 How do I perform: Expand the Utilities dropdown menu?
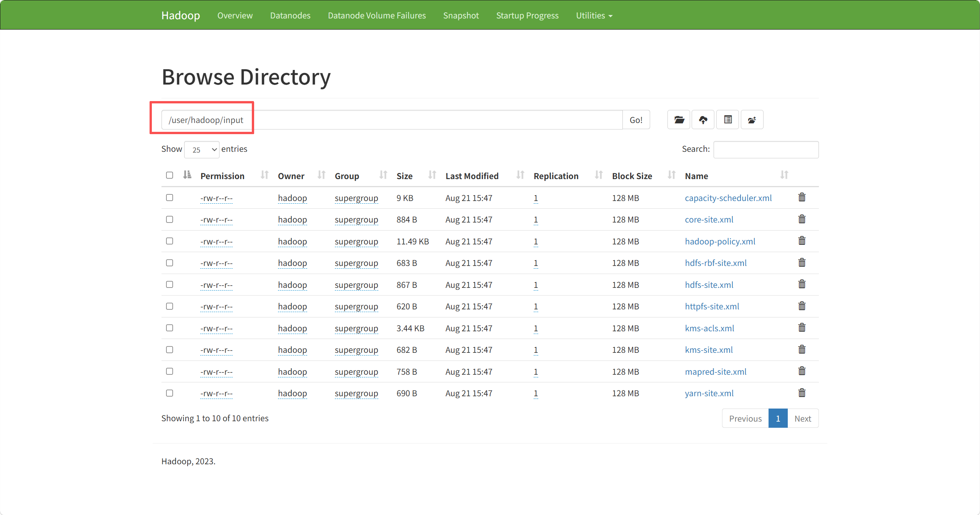click(x=594, y=15)
